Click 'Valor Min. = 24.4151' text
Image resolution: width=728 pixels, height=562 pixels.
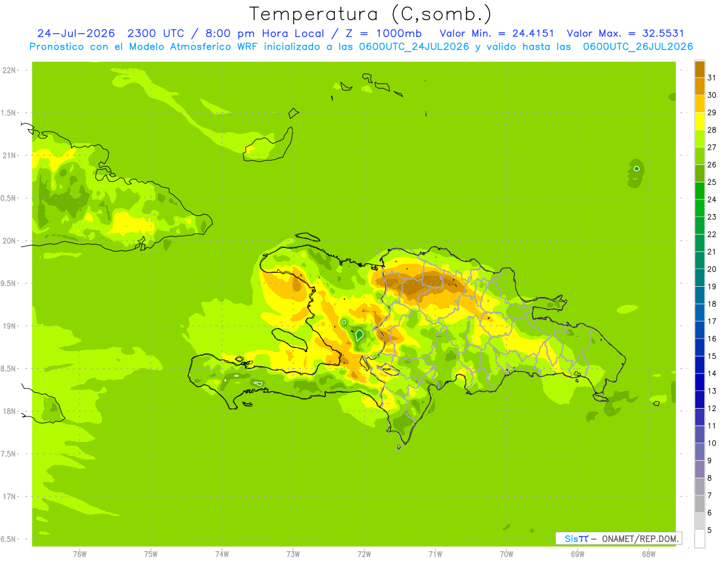(497, 33)
